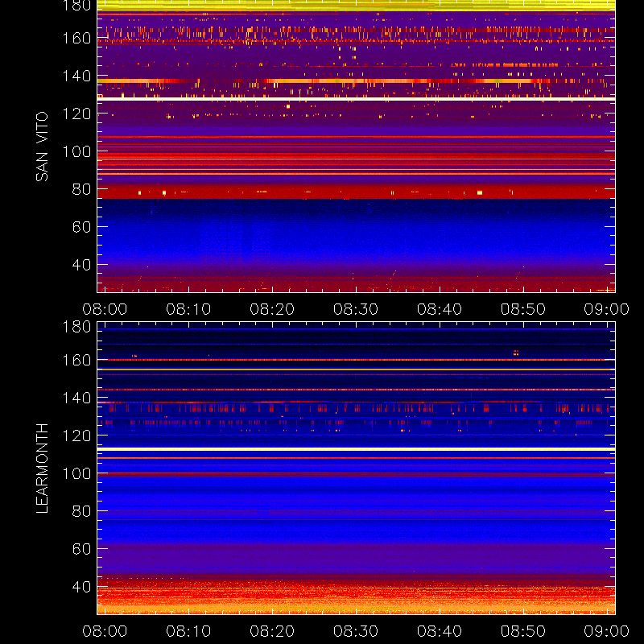This screenshot has height=644, width=644.
Task: Click the 120 tick label on San Vito plot
Action: [76, 114]
